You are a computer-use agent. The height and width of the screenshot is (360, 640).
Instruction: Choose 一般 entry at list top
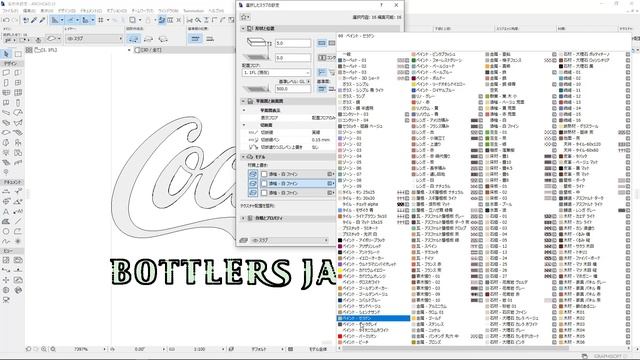[347, 54]
